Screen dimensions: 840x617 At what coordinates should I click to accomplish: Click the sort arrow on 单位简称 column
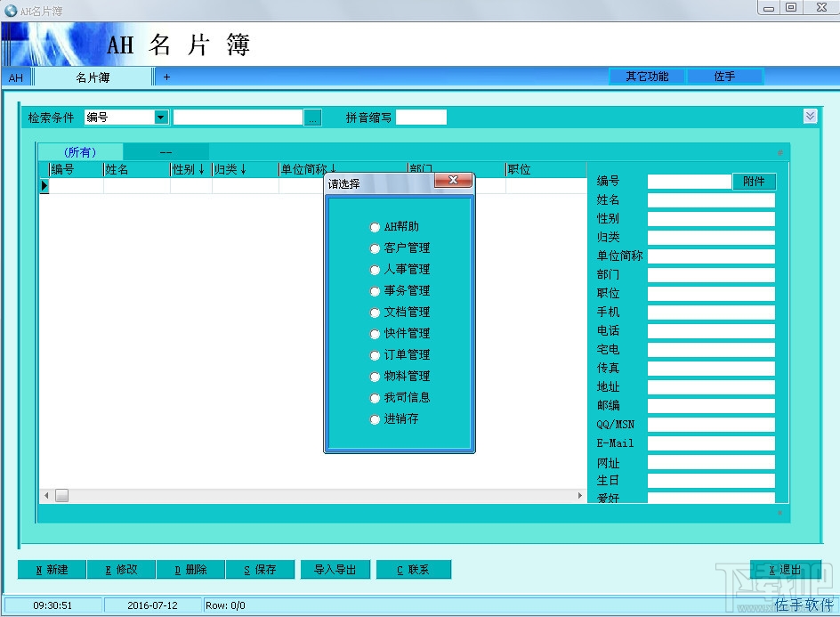pos(334,168)
